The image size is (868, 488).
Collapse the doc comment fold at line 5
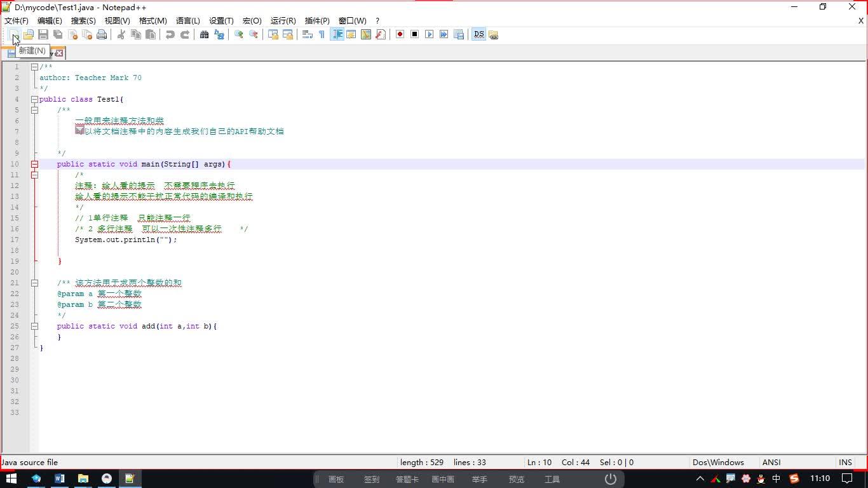34,110
